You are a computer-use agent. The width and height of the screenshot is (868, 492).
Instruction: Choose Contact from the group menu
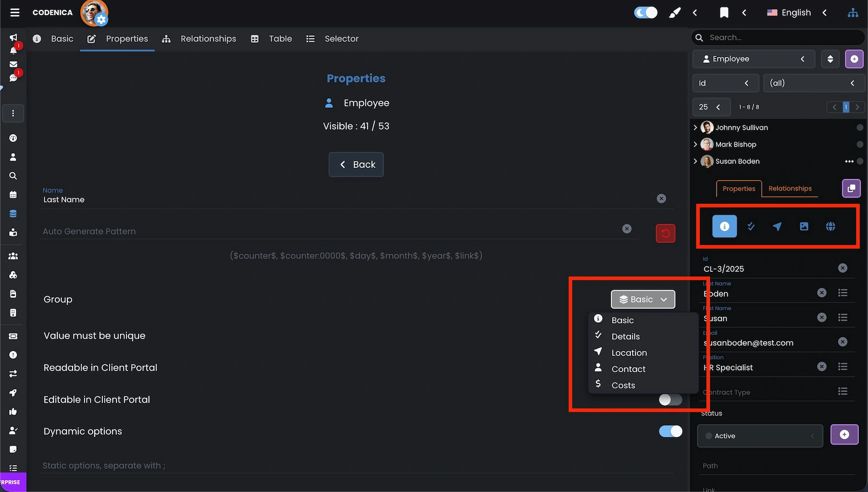[x=628, y=369]
